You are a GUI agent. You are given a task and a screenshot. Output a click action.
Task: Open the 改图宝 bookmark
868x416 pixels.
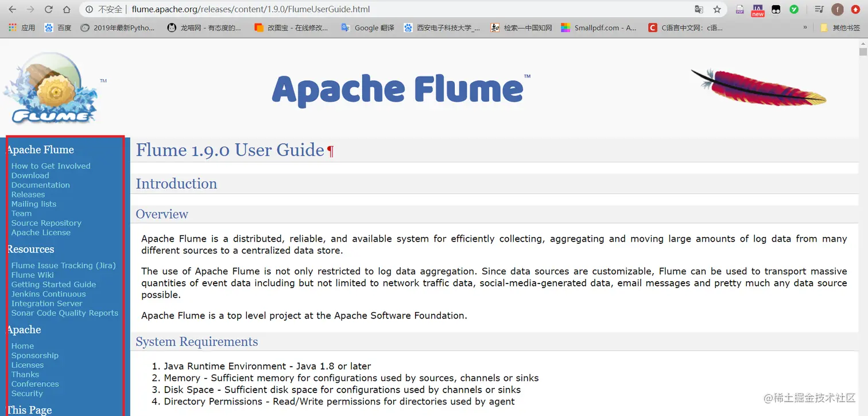pos(291,28)
